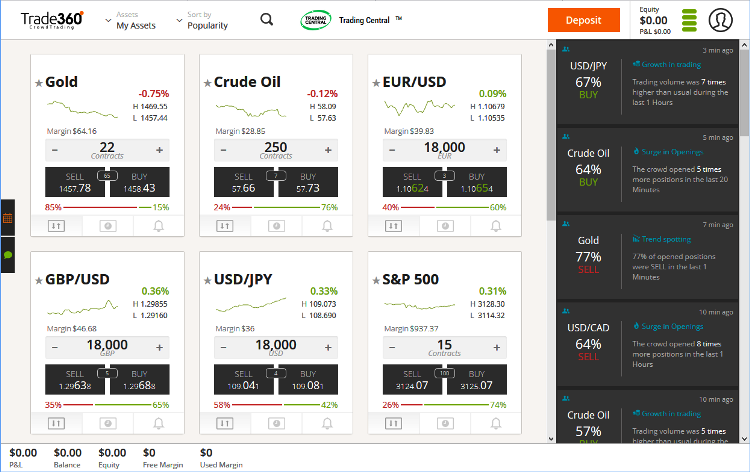The height and width of the screenshot is (472, 750).
Task: Toggle the USD/JPY favorite star
Action: (207, 281)
